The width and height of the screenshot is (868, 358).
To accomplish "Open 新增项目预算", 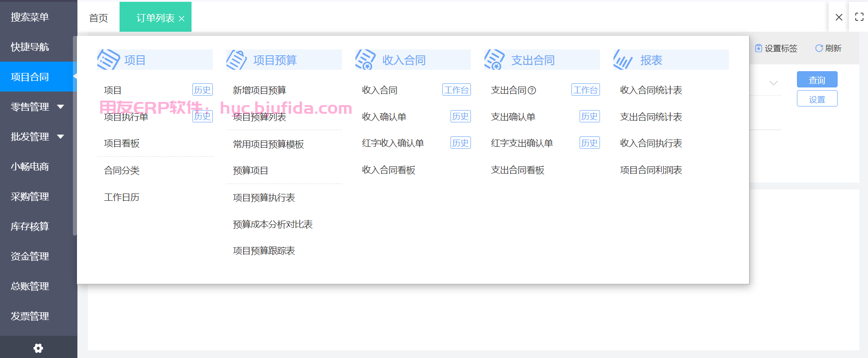I will click(x=259, y=90).
